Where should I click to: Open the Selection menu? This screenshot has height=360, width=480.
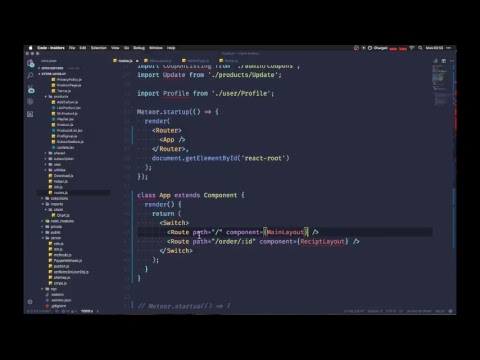(99, 48)
